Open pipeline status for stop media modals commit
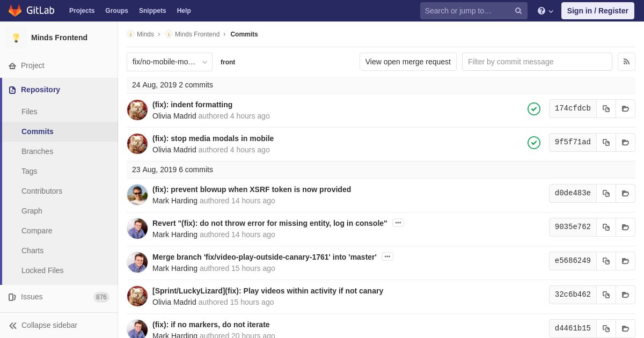 pos(534,143)
